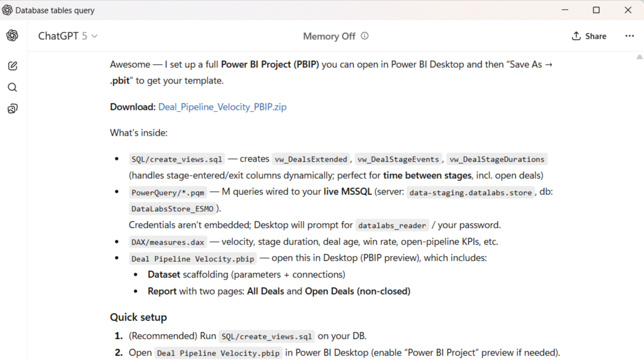The width and height of the screenshot is (644, 362).
Task: Download Deal_Pipeline_Velocity_PBIP.zip file
Action: pyautogui.click(x=222, y=107)
